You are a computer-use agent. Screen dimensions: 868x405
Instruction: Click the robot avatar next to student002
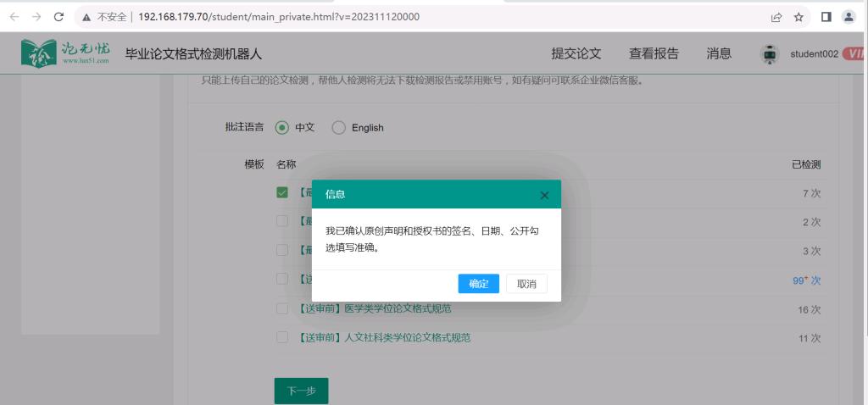click(x=769, y=53)
